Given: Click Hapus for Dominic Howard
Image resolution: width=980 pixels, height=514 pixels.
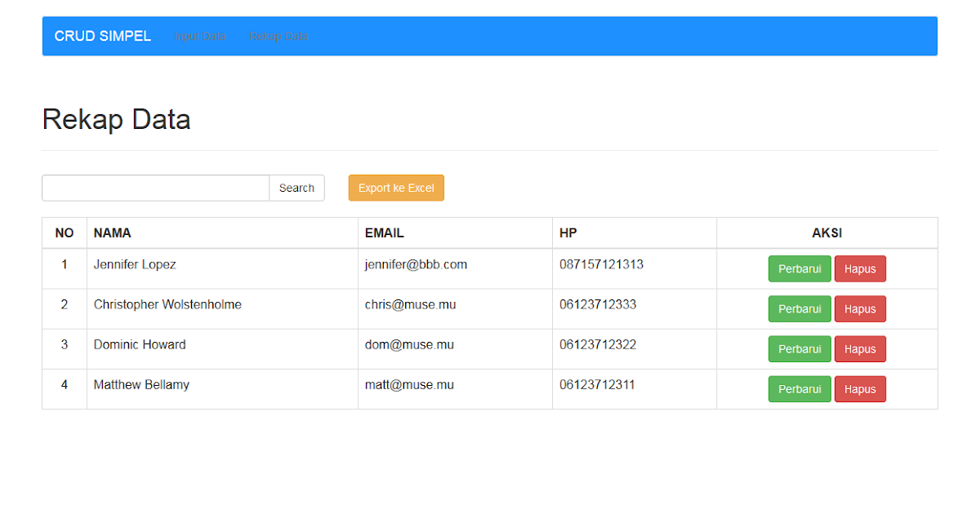Looking at the screenshot, I should coord(860,348).
